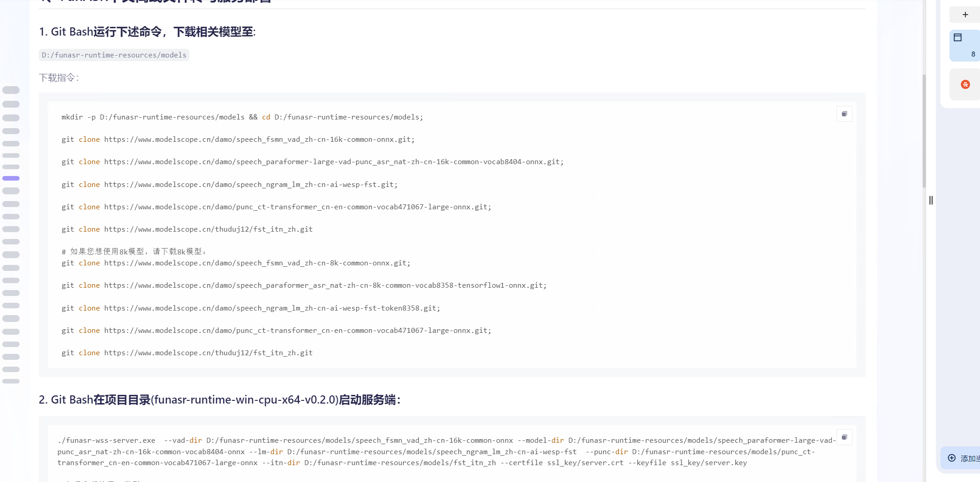The width and height of the screenshot is (980, 482).
Task: Click the speech_fsmn_vad_zh-cn-16k-common-onnx.git clone line
Action: (238, 140)
